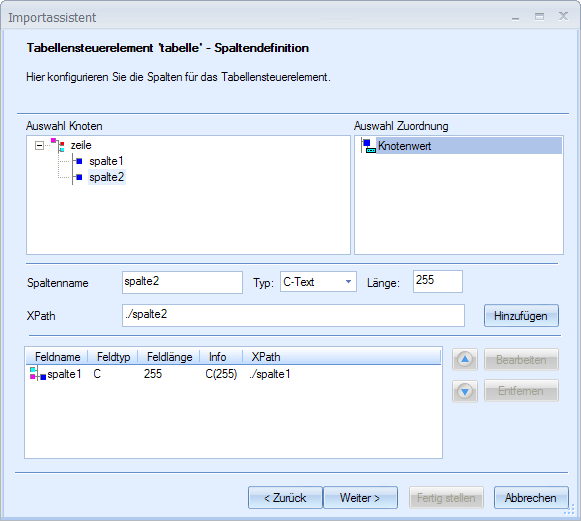The height and width of the screenshot is (521, 581).
Task: Click the Weiter > button
Action: 360,498
